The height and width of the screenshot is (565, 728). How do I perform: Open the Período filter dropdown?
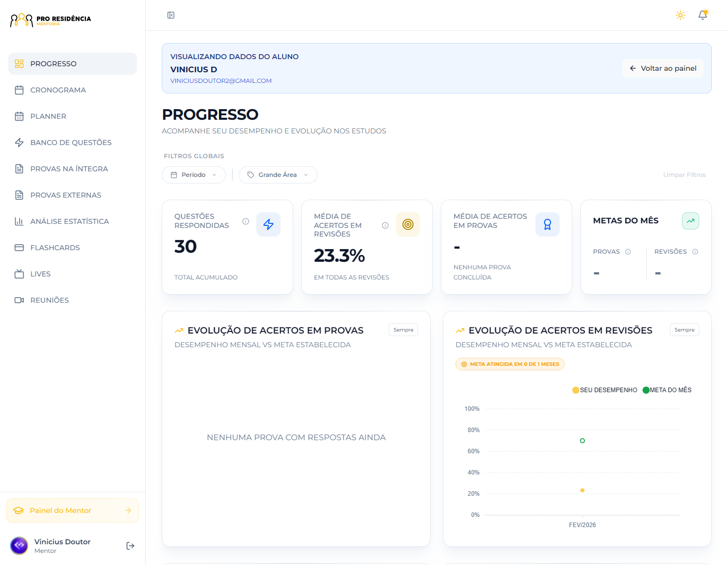click(x=194, y=175)
